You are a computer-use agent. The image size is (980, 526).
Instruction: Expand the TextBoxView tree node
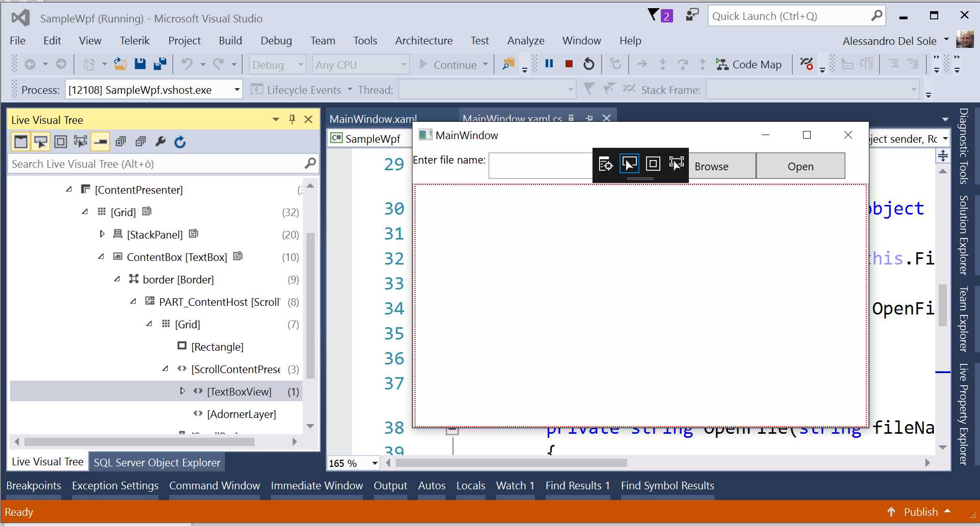pyautogui.click(x=182, y=391)
